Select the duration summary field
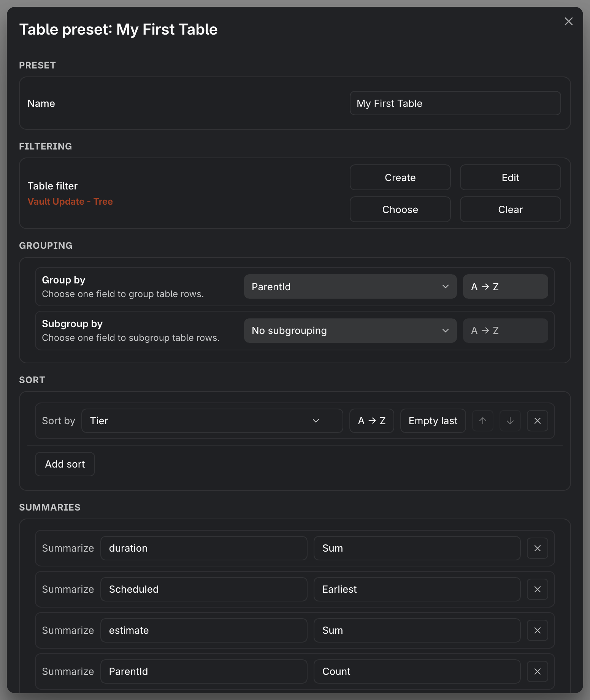Screen dimensions: 590x700 click(204, 548)
